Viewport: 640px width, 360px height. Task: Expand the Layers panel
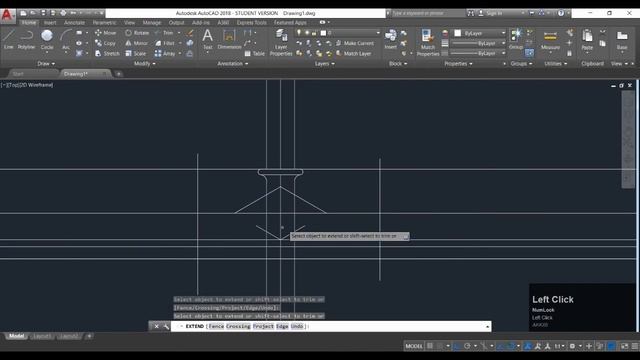pyautogui.click(x=324, y=64)
